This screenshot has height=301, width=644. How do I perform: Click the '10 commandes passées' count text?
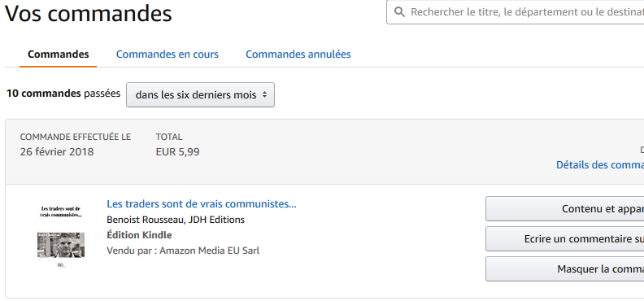tap(63, 94)
